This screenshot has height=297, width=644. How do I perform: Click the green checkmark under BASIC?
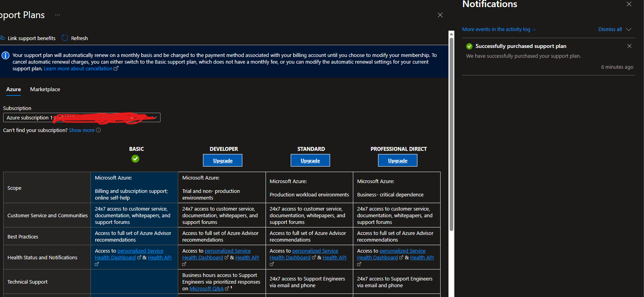click(x=135, y=159)
